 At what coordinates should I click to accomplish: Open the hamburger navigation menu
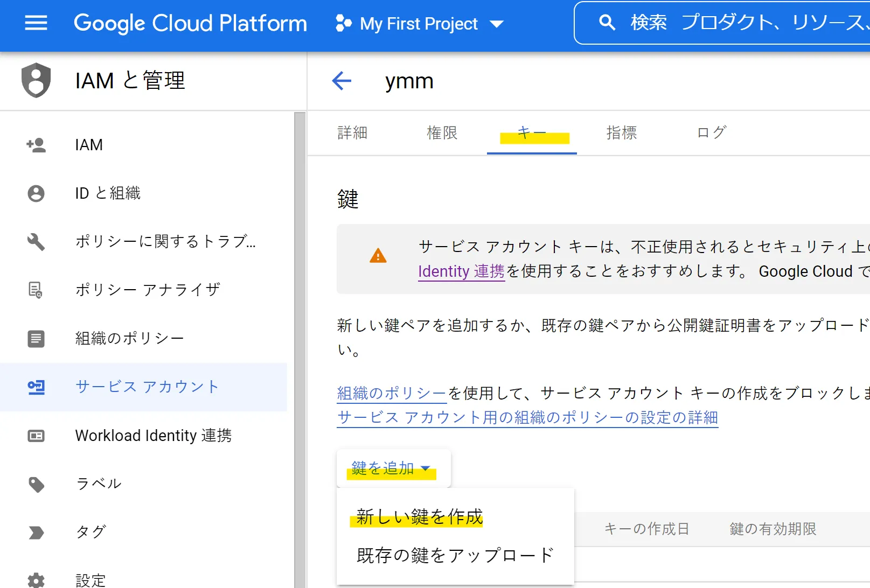point(36,23)
